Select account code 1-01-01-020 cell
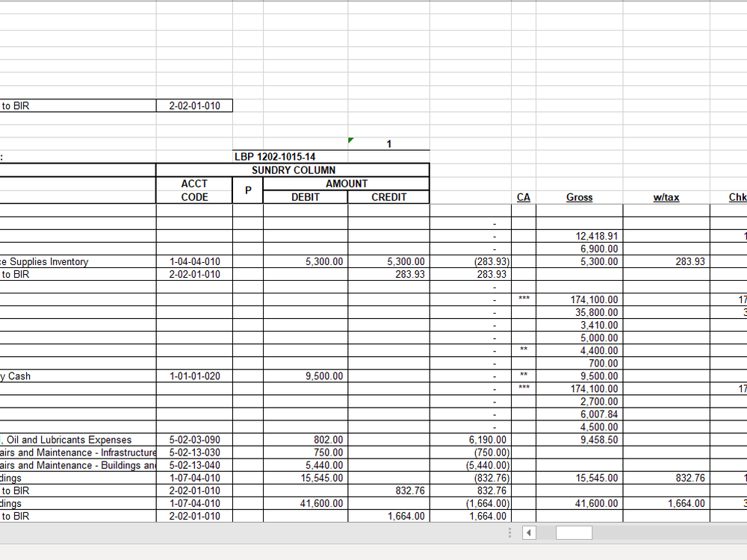This screenshot has width=747, height=560. 194,376
